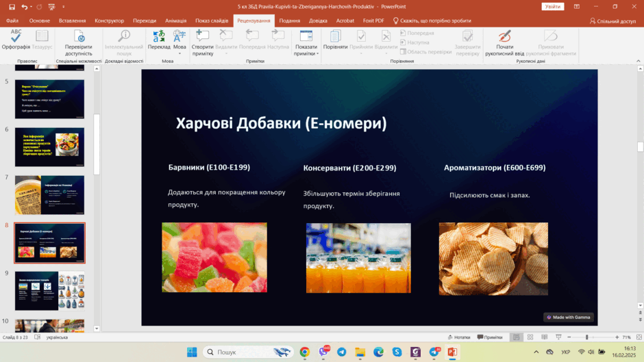The width and height of the screenshot is (644, 362).
Task: Enable reading view from status bar
Action: click(544, 337)
